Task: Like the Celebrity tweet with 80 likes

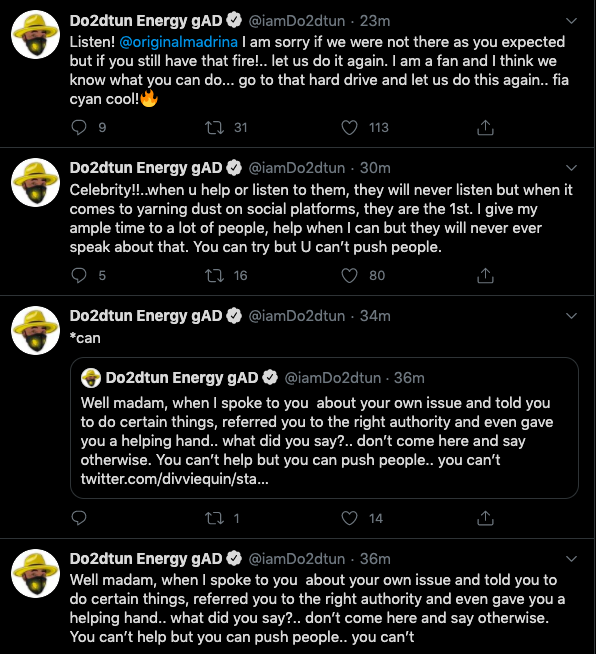Action: tap(349, 275)
